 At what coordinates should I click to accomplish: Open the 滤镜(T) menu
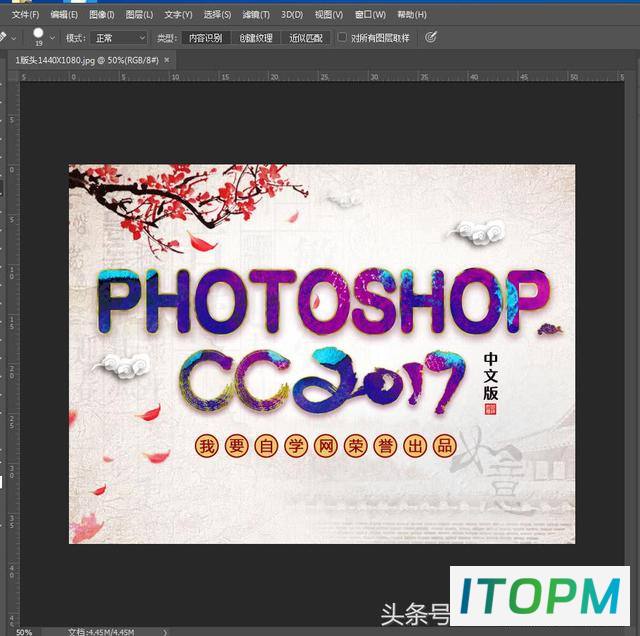pos(256,15)
